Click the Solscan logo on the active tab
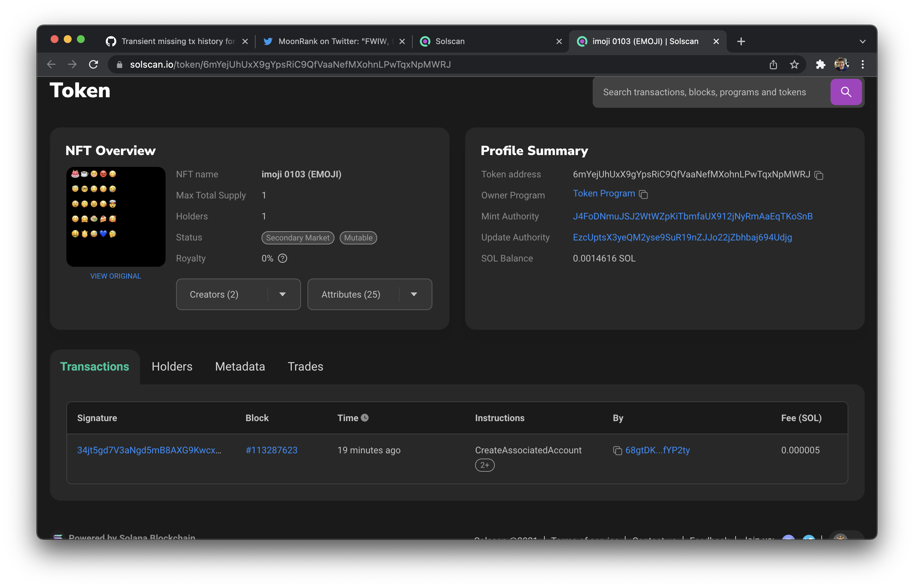The width and height of the screenshot is (914, 588). (x=582, y=41)
